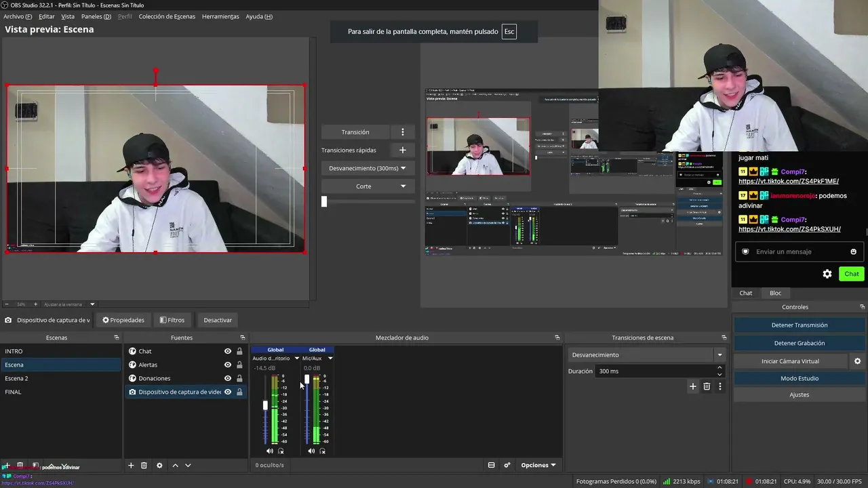Image resolution: width=868 pixels, height=488 pixels.
Task: Pop out the Escenas dock panel
Action: (116, 338)
